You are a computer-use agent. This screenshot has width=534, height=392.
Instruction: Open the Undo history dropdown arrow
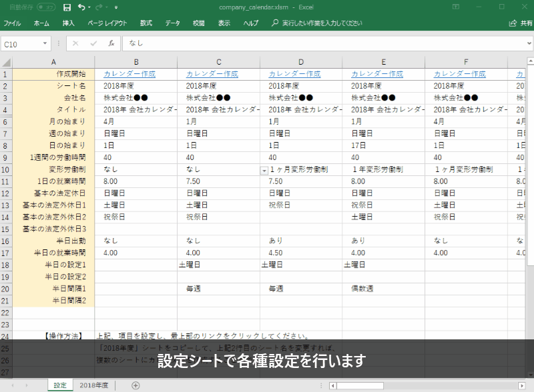[x=89, y=7]
